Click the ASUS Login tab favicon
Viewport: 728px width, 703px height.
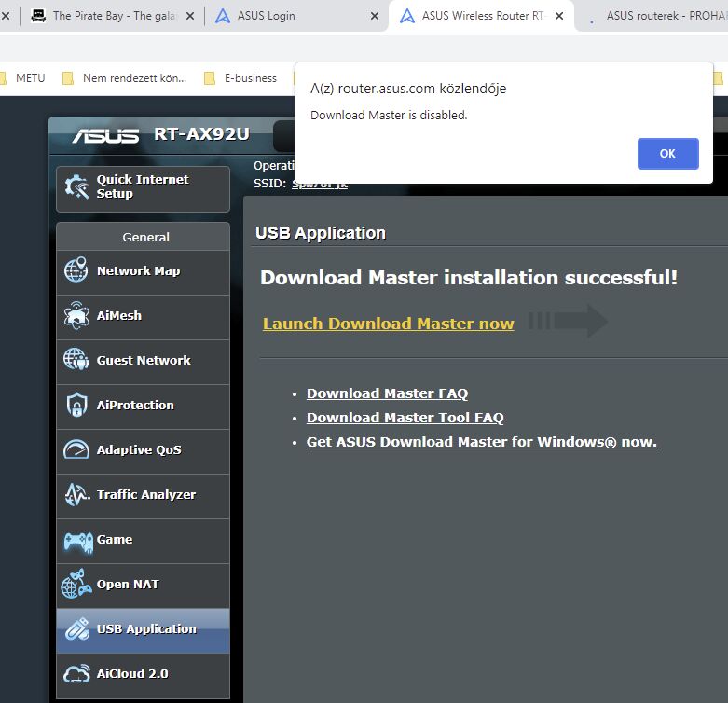pos(223,16)
